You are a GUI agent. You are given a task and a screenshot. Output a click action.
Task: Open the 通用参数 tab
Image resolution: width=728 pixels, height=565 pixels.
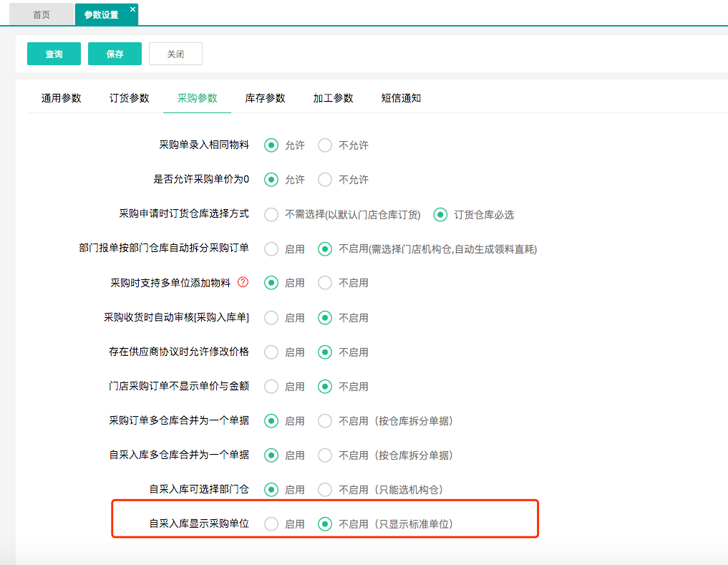click(x=61, y=98)
